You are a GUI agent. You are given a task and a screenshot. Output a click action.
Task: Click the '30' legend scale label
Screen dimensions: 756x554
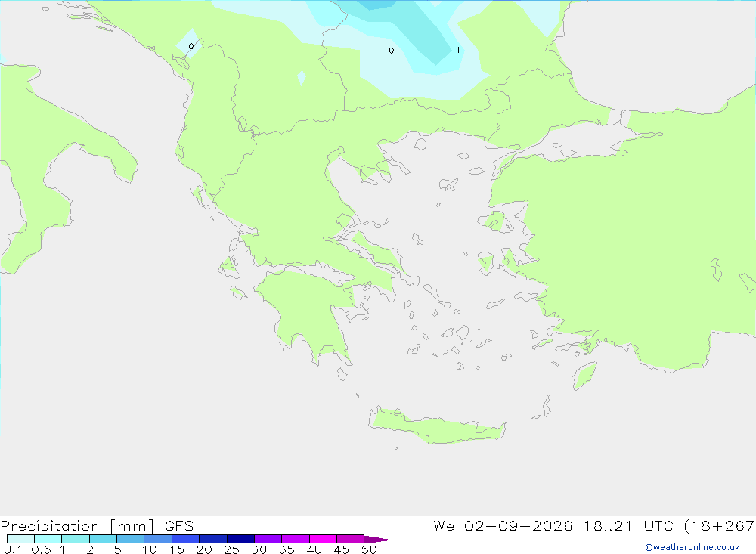(x=259, y=549)
